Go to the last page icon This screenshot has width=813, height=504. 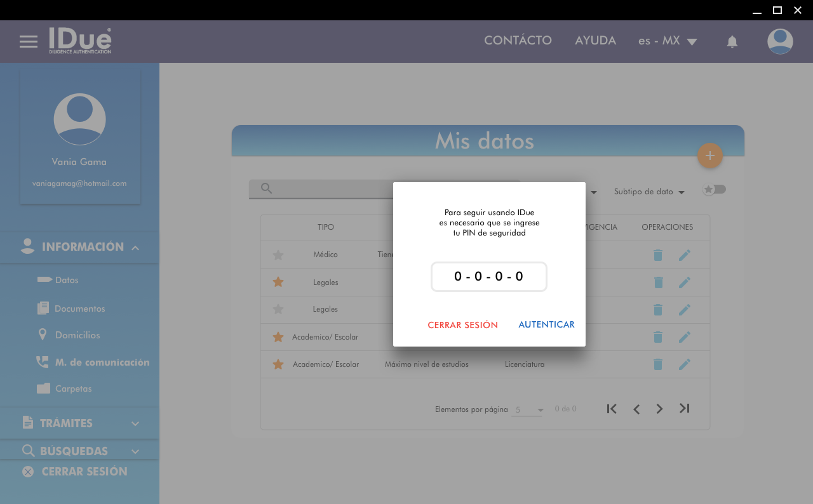pos(684,409)
